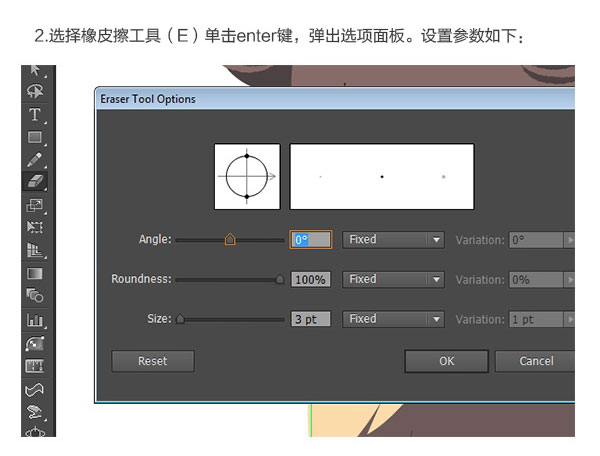Select the overlapping shapes Blend tool icon
The width and height of the screenshot is (600, 456).
coord(35,296)
